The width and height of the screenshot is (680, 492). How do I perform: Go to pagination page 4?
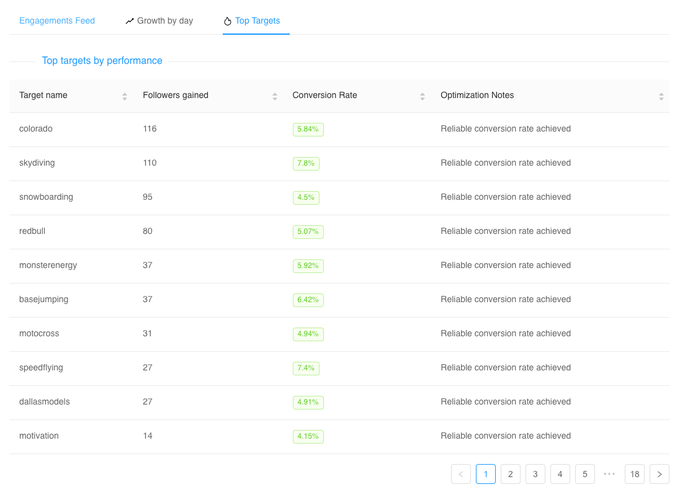560,474
